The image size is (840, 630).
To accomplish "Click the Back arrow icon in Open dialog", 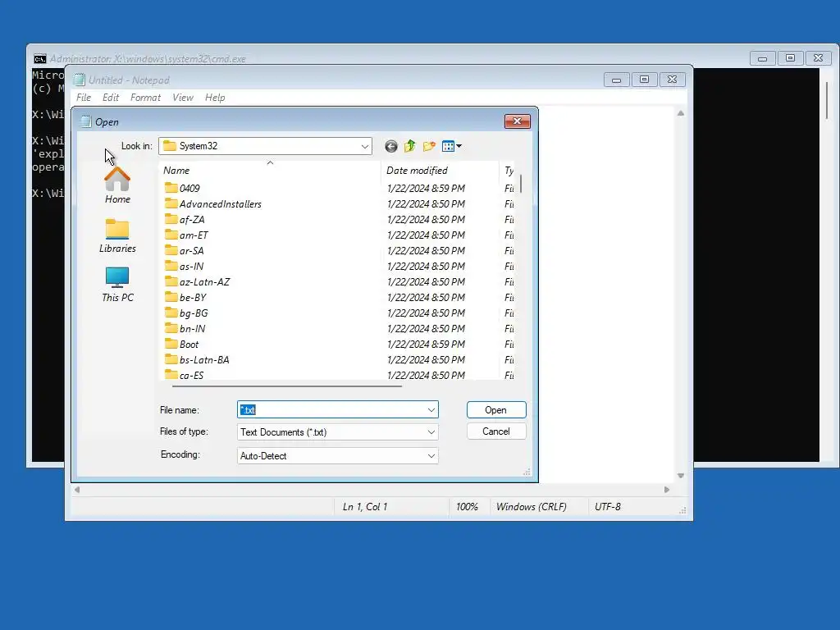I will pyautogui.click(x=391, y=146).
